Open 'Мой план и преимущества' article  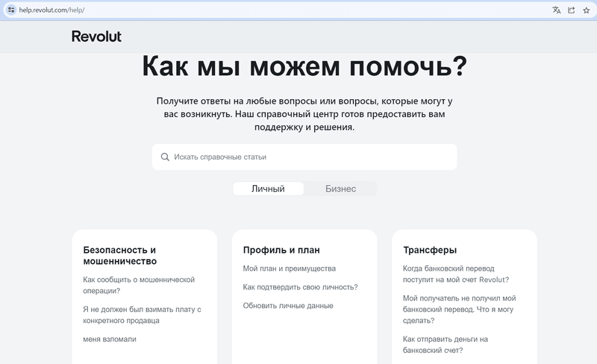pyautogui.click(x=290, y=269)
